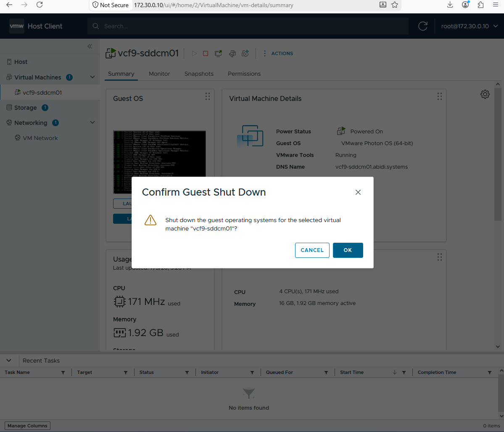Click the warning triangle icon in dialog
Viewport: 504px width, 432px height.
(x=150, y=220)
